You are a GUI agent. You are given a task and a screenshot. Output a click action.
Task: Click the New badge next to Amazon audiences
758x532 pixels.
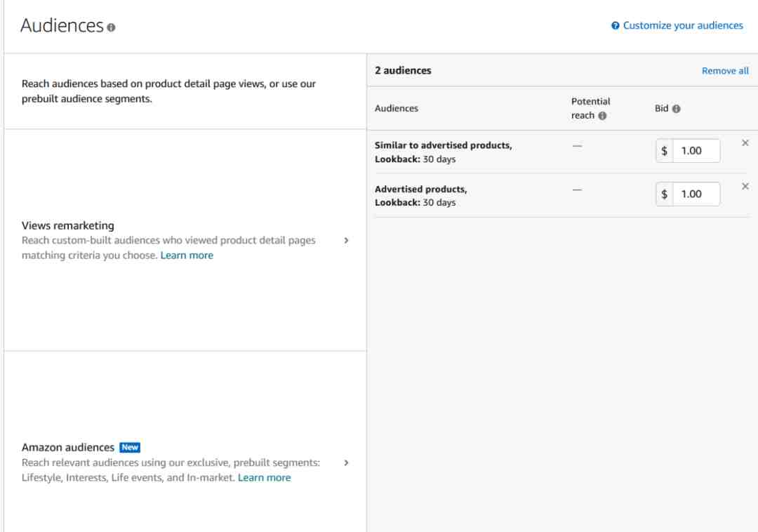pos(130,447)
